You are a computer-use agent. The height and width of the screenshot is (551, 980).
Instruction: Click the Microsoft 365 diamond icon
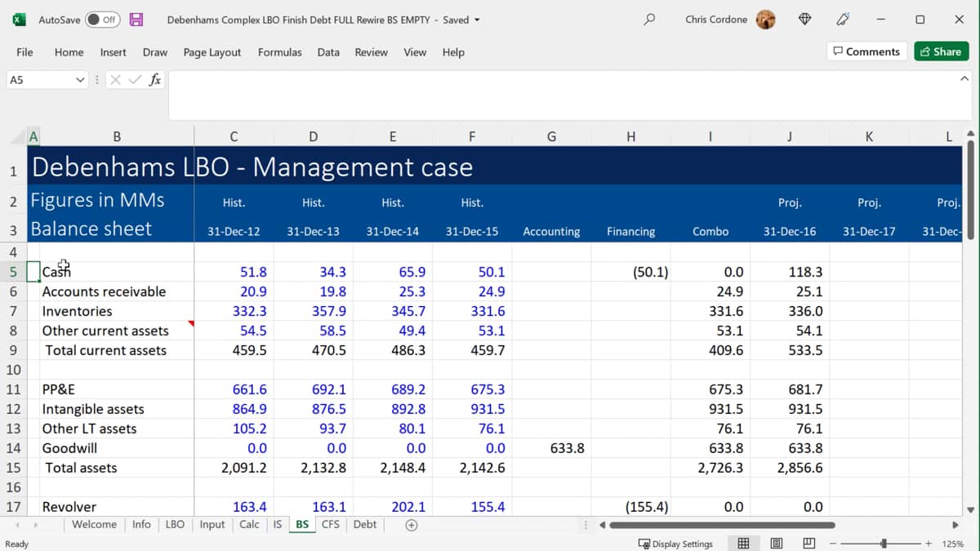[804, 20]
